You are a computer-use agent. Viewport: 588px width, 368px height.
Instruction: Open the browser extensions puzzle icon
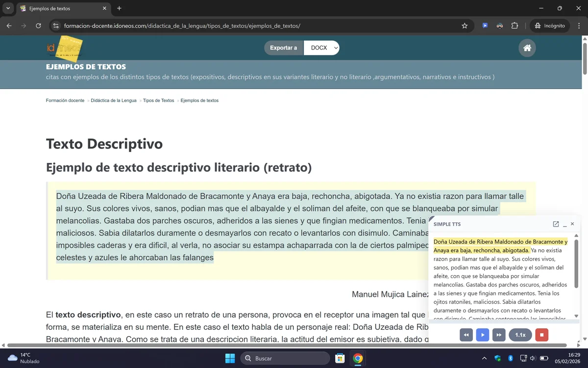click(514, 26)
